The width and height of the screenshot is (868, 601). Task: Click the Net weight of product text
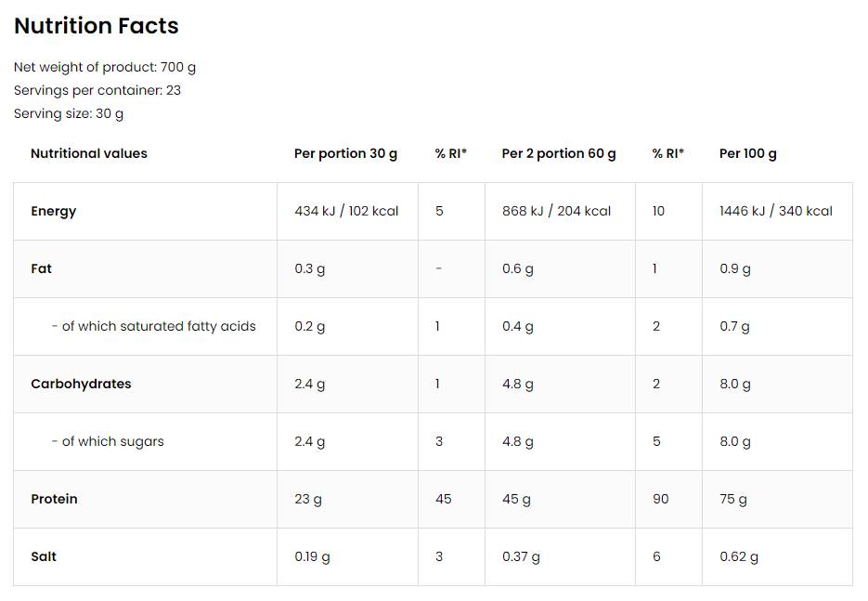click(x=105, y=67)
